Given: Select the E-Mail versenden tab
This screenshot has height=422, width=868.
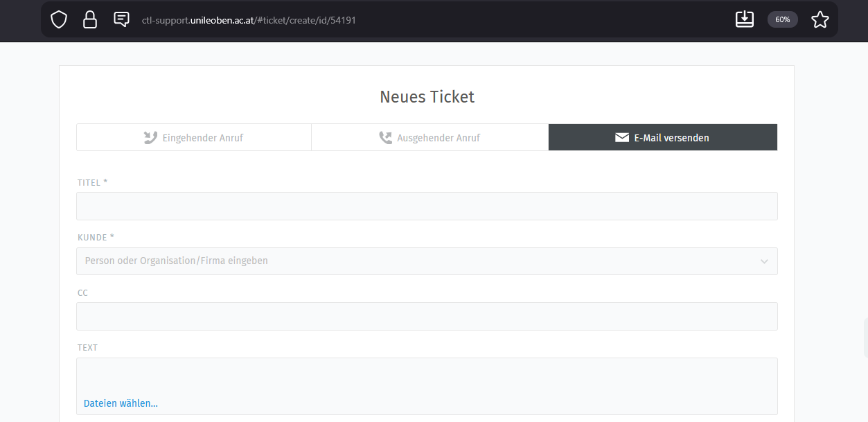Looking at the screenshot, I should coord(671,138).
